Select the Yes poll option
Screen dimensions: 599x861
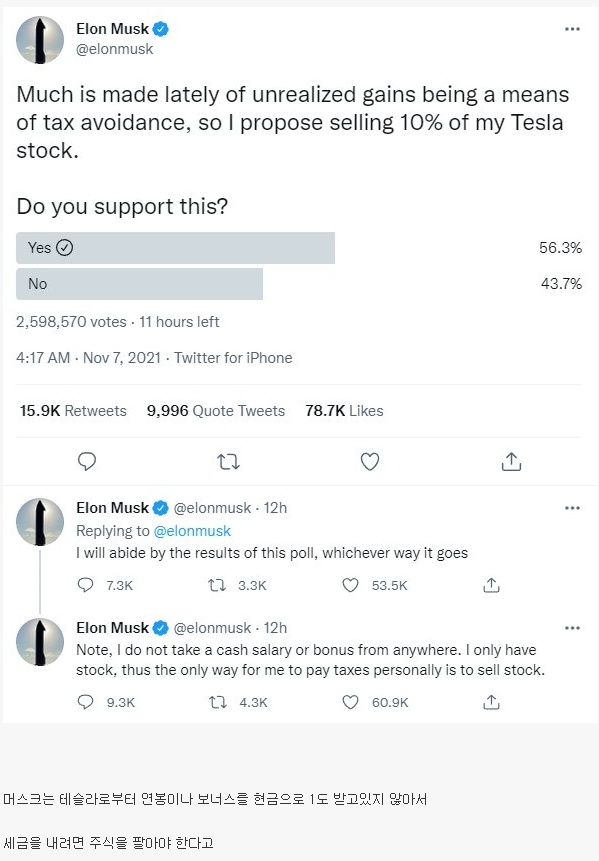(x=175, y=248)
